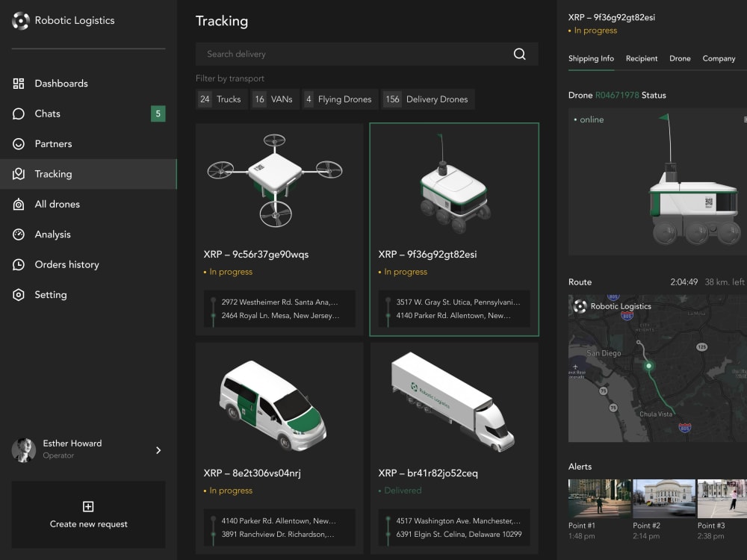The image size is (747, 560).
Task: Open Analysis section
Action: pos(88,234)
